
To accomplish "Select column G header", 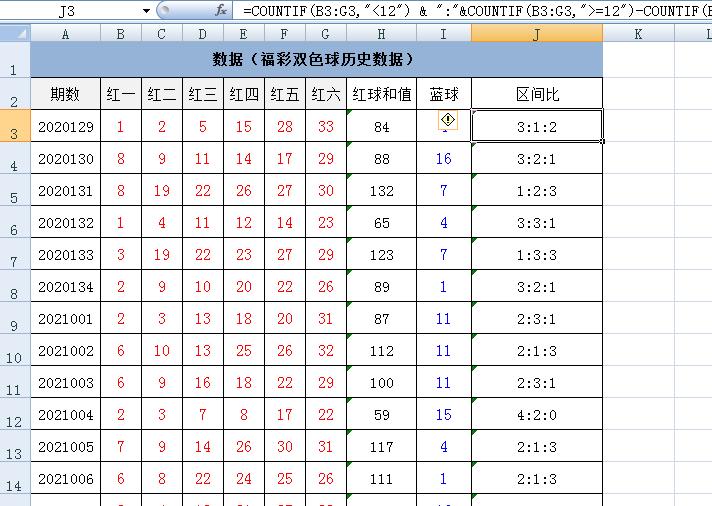I will (326, 34).
